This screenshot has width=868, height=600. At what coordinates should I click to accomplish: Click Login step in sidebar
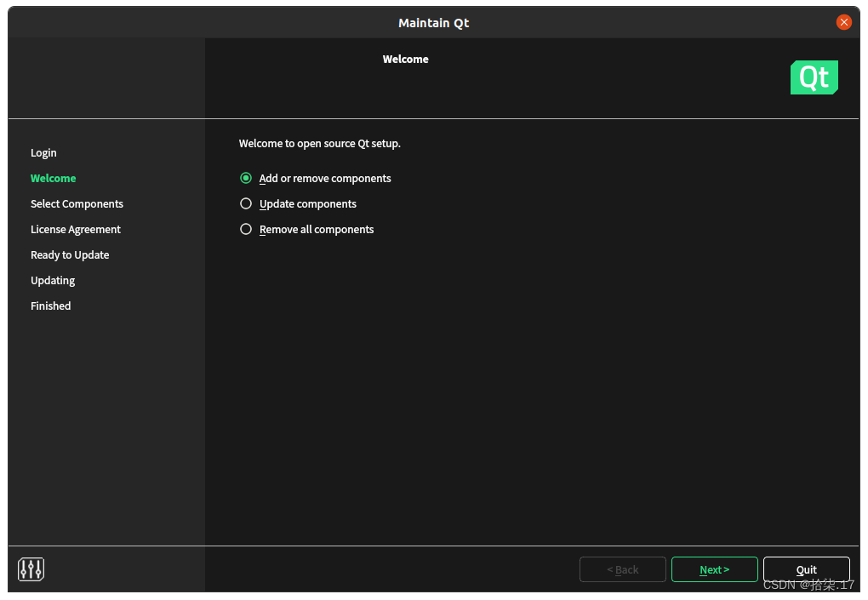tap(43, 153)
